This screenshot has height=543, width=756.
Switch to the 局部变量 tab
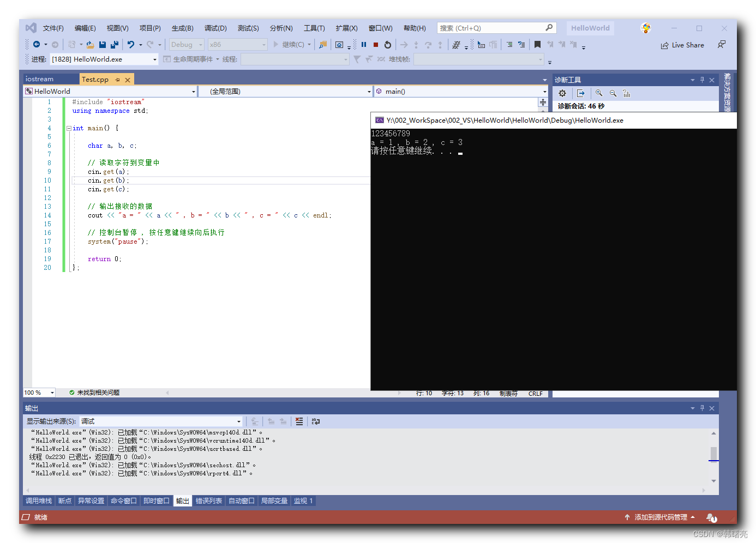click(274, 501)
